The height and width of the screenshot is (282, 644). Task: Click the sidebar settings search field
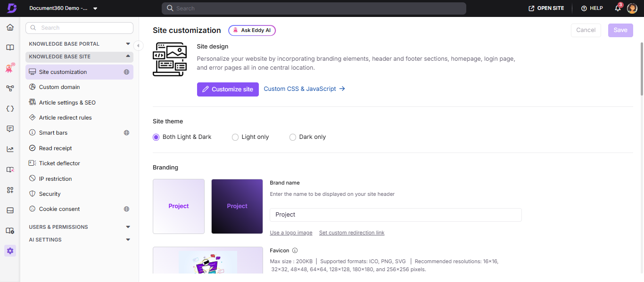coord(79,28)
